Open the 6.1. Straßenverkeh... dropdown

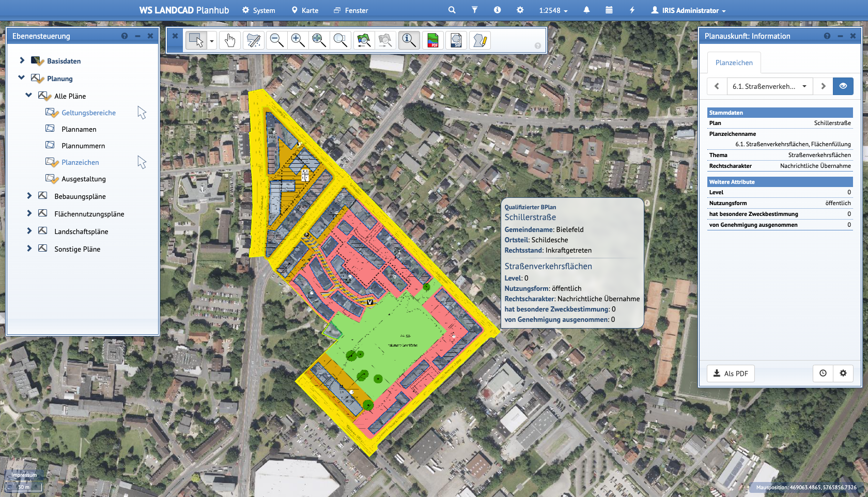click(769, 86)
